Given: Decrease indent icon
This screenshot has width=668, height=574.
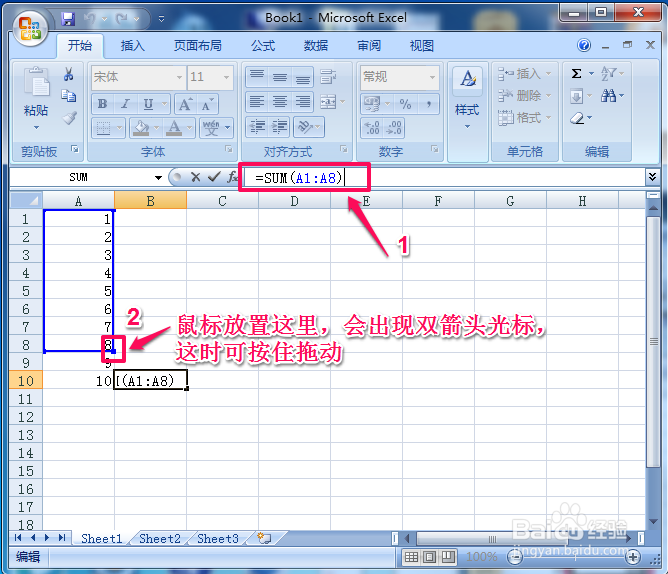Looking at the screenshot, I should 257,127.
